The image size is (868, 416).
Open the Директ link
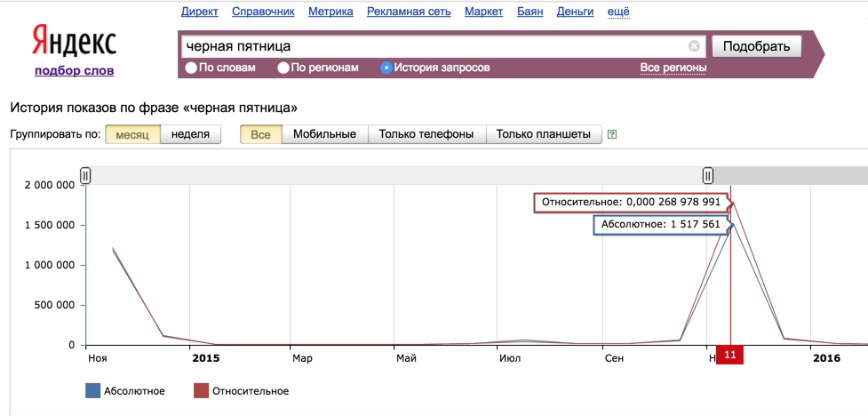(x=200, y=12)
